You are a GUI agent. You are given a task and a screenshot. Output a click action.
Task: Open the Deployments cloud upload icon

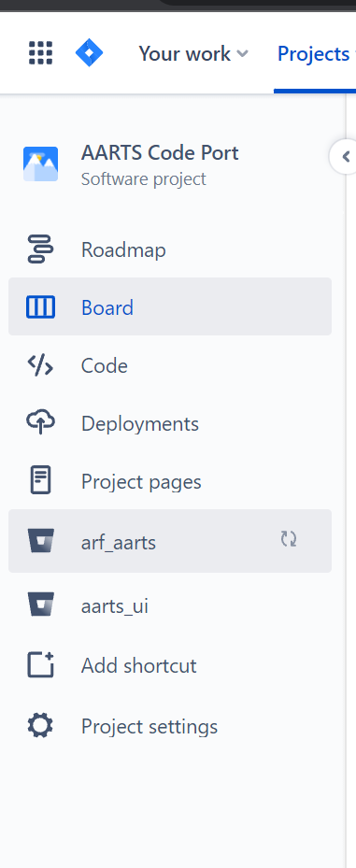tap(40, 423)
